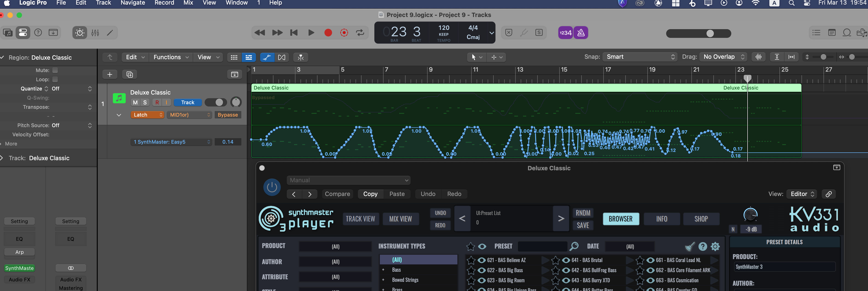Adjust the master volume slider

tap(710, 33)
